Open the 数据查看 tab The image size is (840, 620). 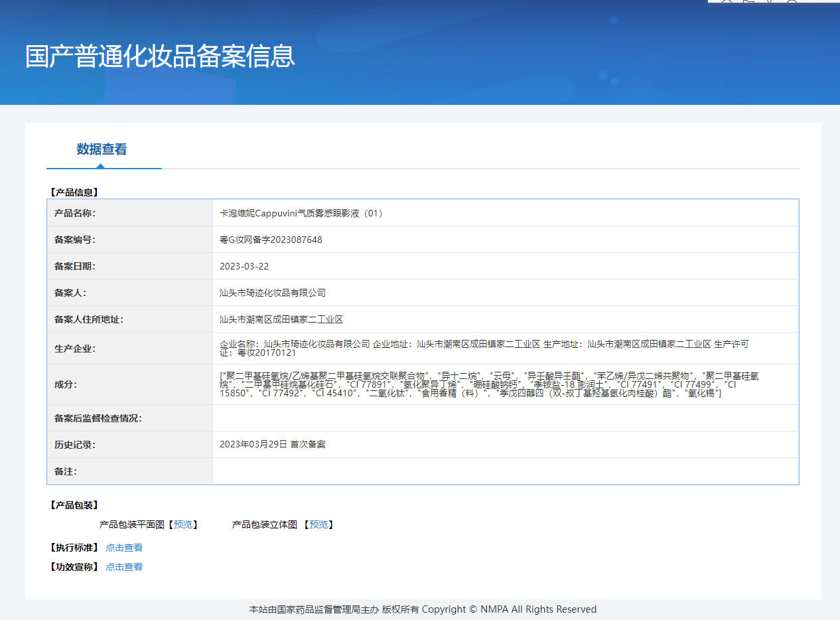point(102,149)
